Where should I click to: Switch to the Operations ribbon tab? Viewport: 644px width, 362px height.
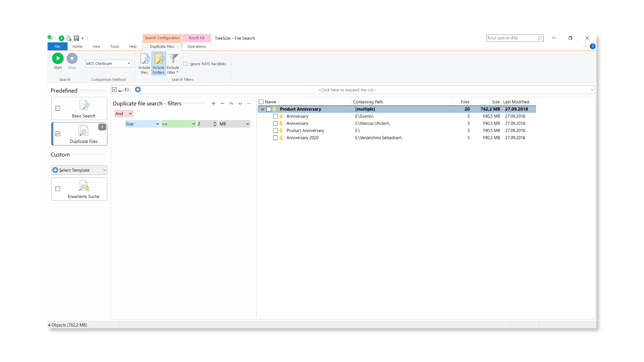[x=197, y=47]
